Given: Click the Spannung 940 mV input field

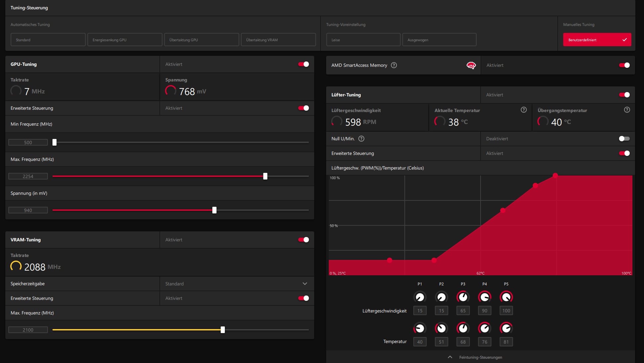Looking at the screenshot, I should 28,210.
